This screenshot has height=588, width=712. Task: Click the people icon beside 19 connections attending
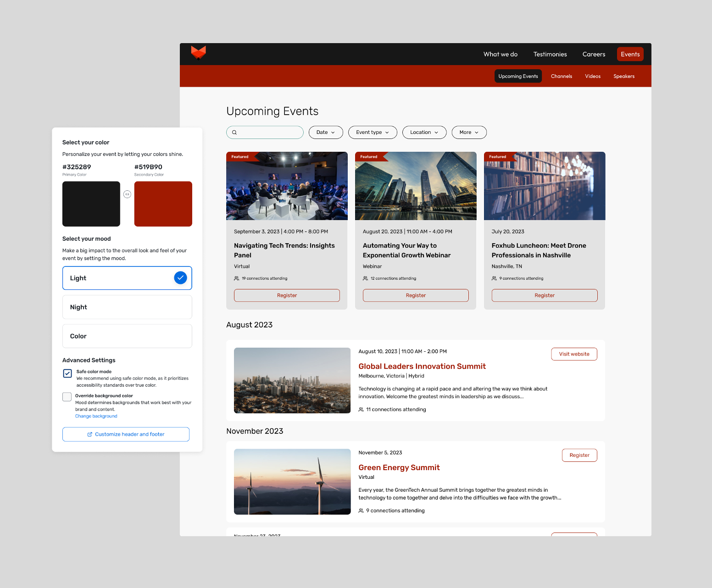(237, 278)
